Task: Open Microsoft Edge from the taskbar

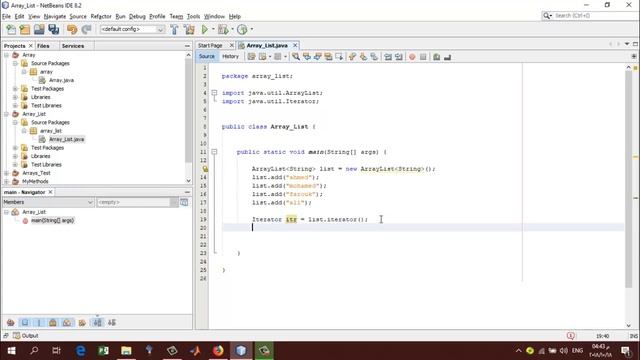Action: point(81,351)
